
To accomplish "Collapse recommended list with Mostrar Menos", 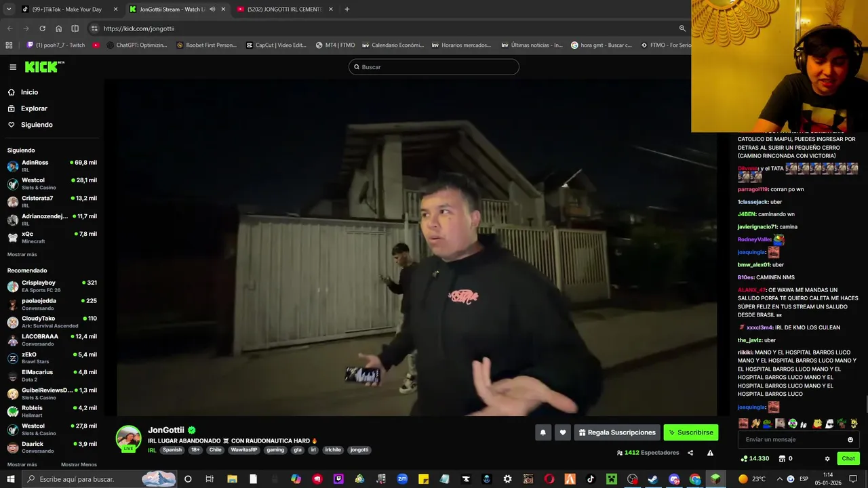I will [79, 465].
